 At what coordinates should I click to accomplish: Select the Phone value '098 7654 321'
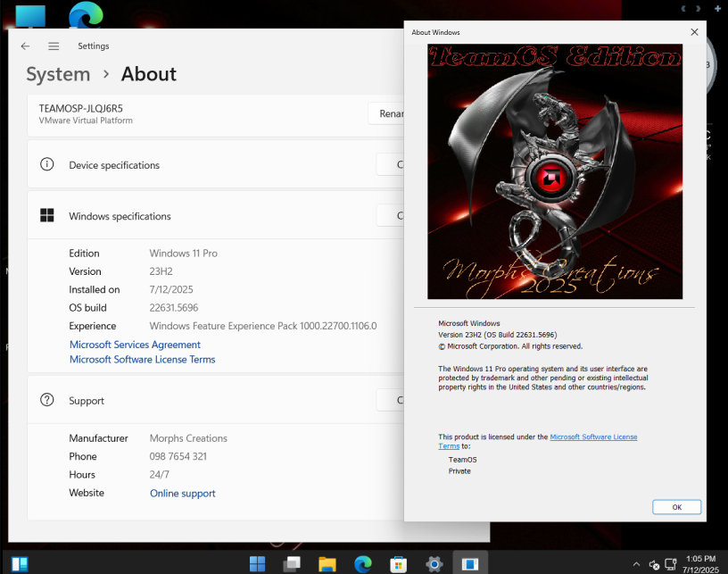(178, 456)
